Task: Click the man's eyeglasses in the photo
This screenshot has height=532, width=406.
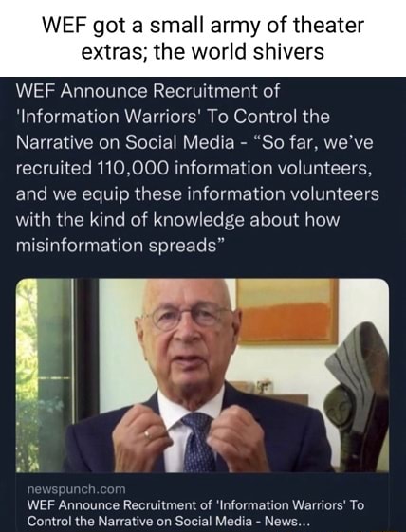Action: click(x=188, y=318)
